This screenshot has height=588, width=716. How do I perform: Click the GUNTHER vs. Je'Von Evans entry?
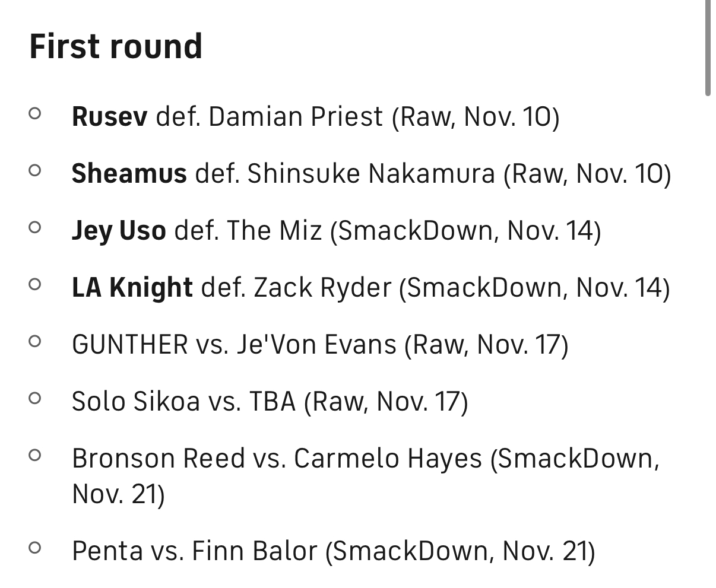(319, 344)
